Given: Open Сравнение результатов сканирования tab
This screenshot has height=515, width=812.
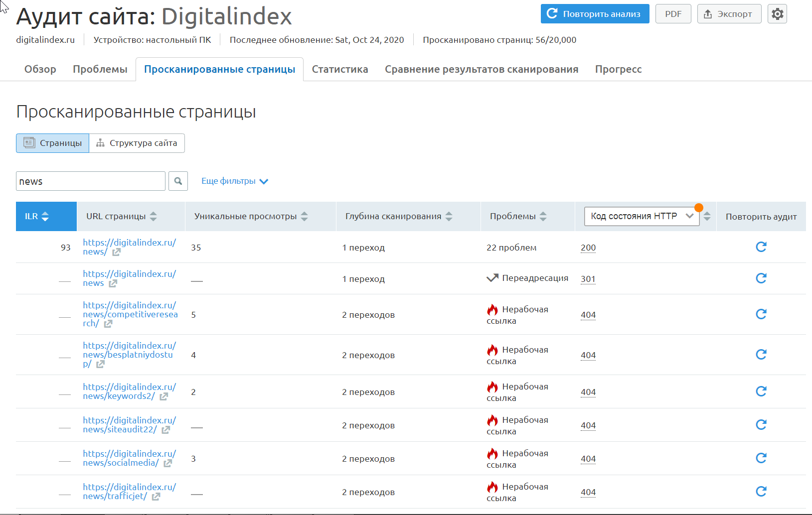Looking at the screenshot, I should [482, 69].
